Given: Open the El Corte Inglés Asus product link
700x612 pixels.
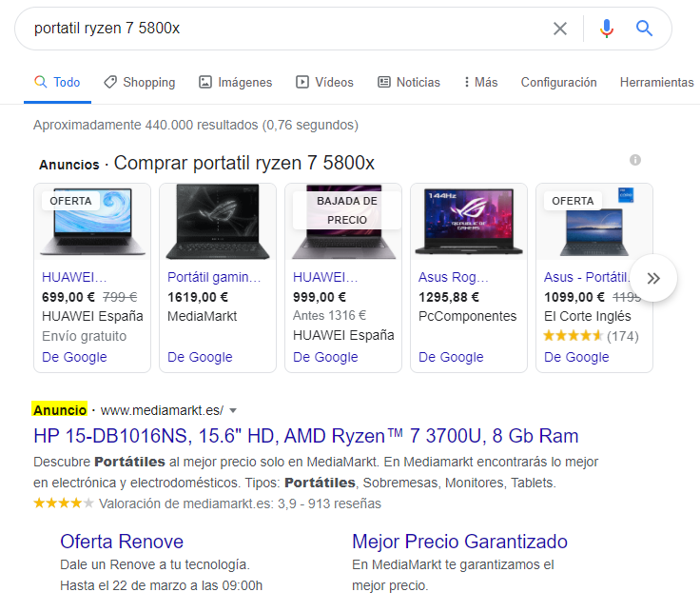Looking at the screenshot, I should 586,277.
